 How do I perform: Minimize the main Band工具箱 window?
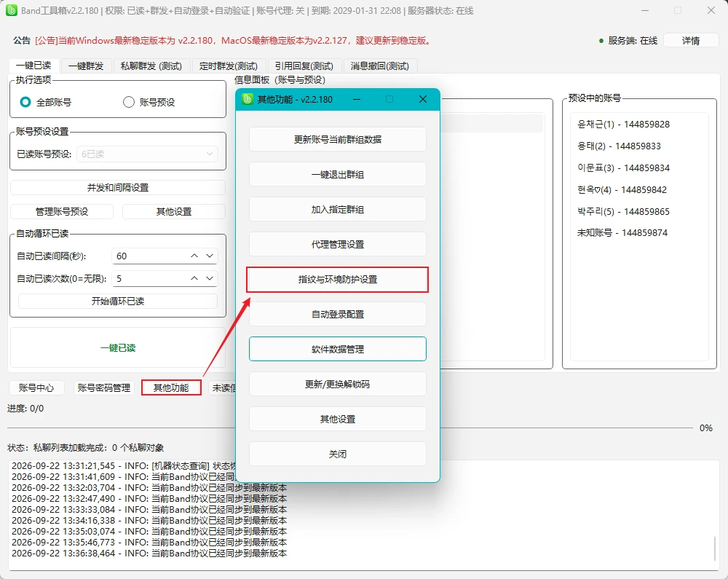645,10
